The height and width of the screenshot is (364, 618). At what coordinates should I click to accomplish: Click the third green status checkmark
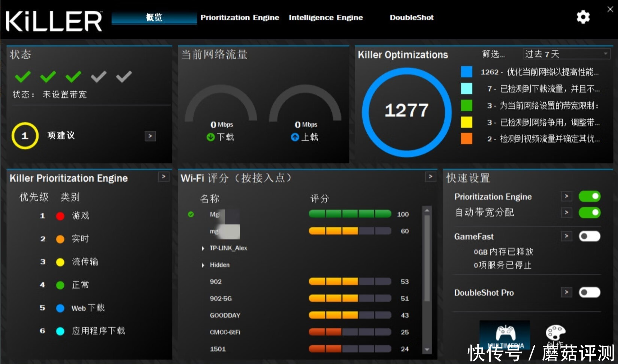click(73, 76)
